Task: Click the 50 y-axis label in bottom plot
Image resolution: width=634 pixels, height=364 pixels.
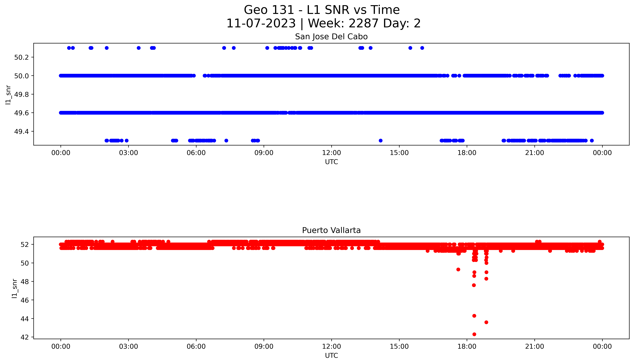Action: [x=25, y=263]
